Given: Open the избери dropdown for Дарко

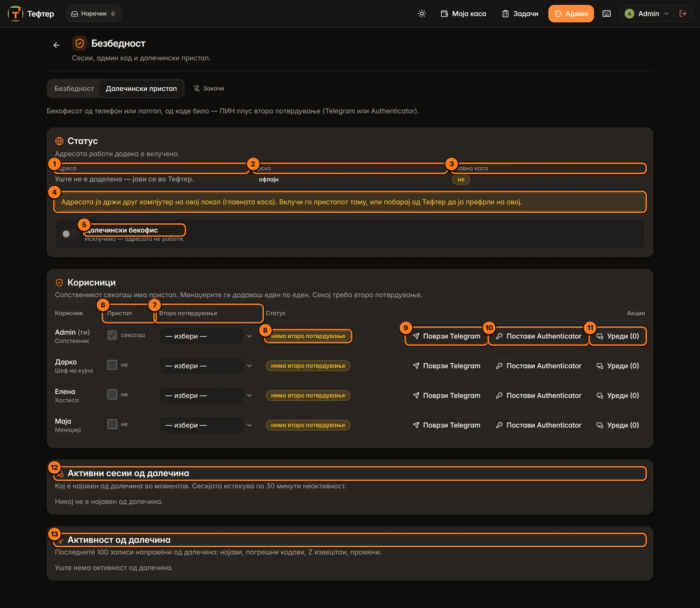Looking at the screenshot, I should [207, 366].
